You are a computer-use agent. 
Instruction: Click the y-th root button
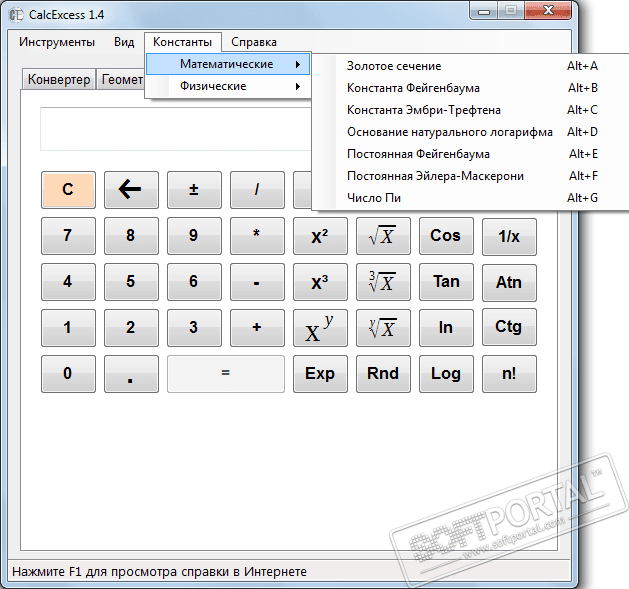tap(383, 328)
